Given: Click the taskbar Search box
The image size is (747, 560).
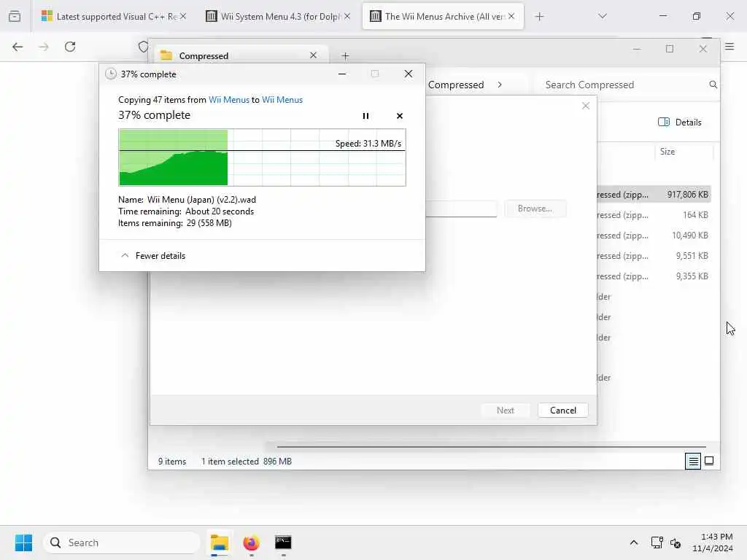Looking at the screenshot, I should coord(122,542).
